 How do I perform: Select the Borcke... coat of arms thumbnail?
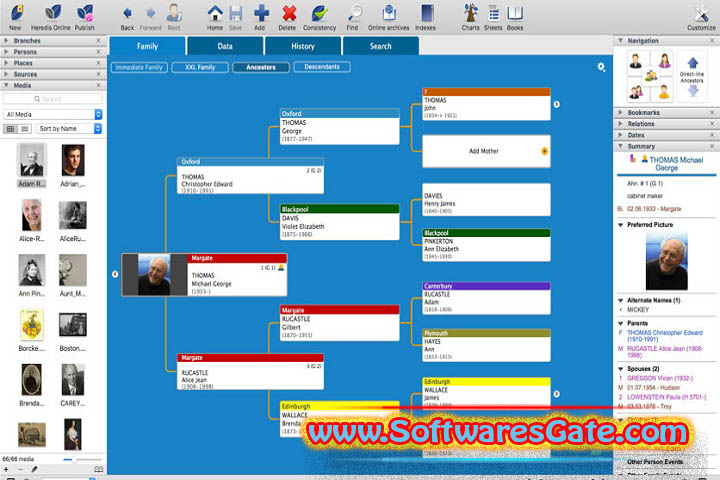32,325
